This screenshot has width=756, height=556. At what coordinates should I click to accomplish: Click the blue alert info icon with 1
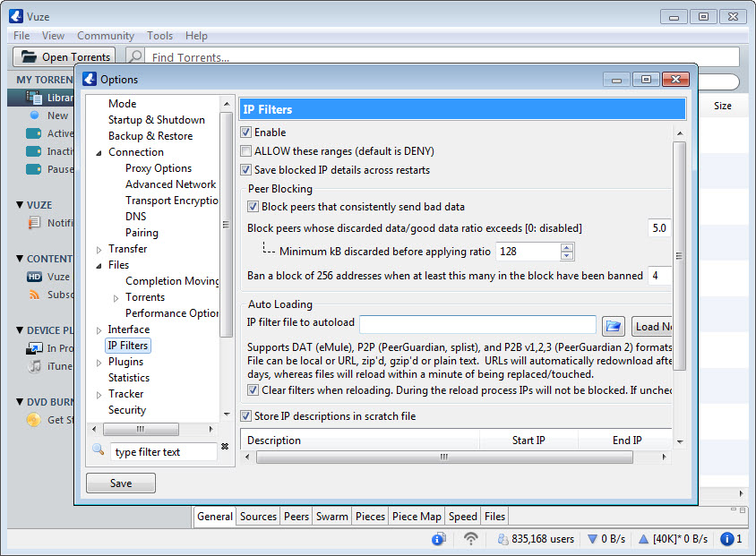coord(726,539)
